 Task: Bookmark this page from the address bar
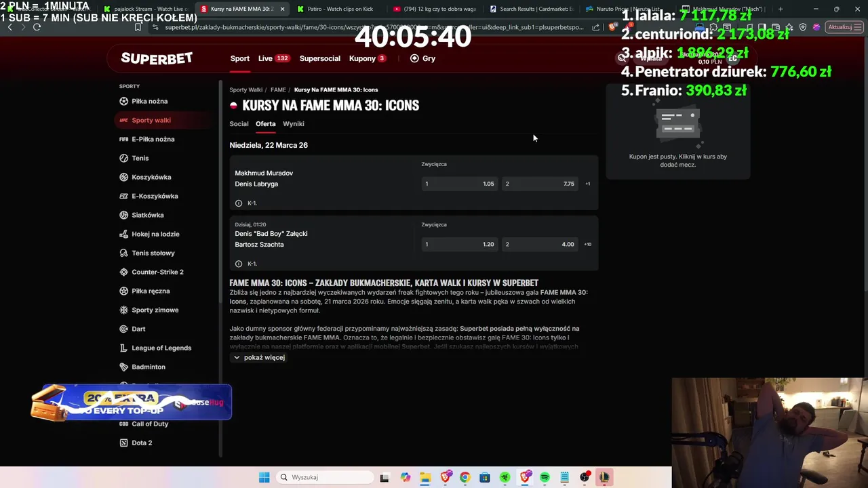(138, 27)
